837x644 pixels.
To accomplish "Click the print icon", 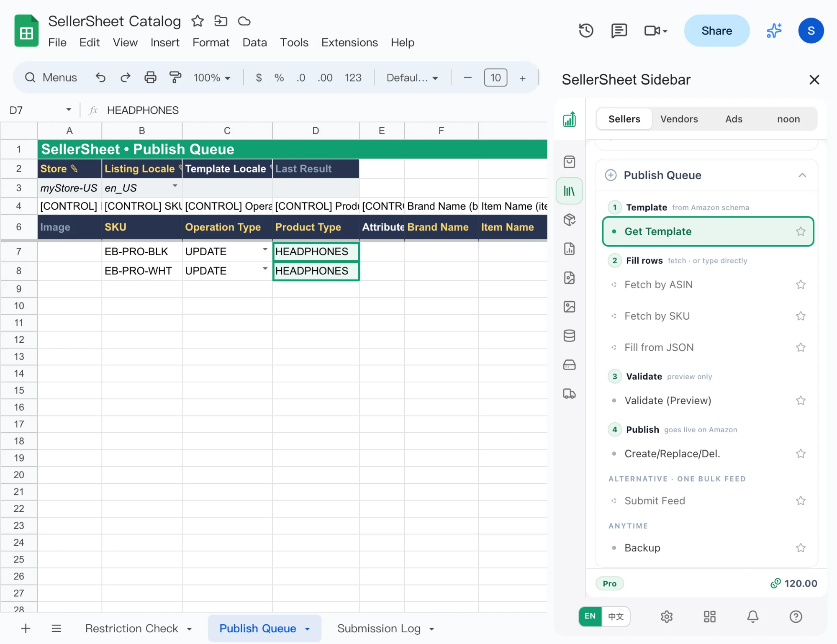I will click(150, 77).
